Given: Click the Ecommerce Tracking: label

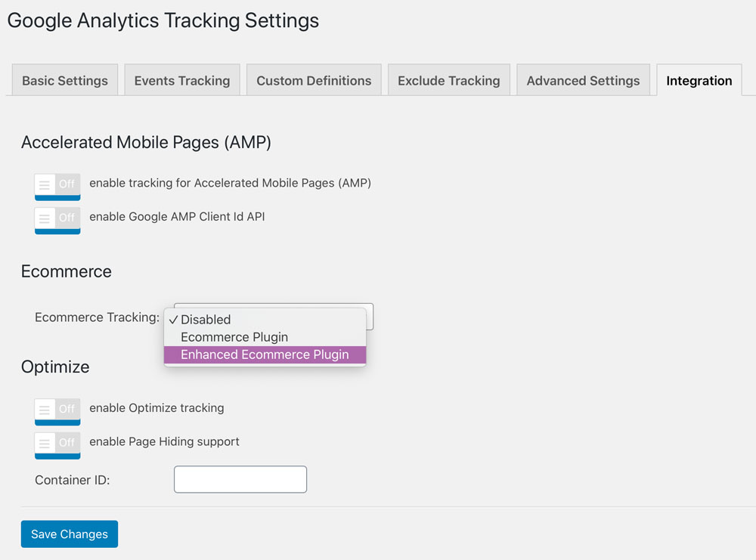Looking at the screenshot, I should pyautogui.click(x=97, y=317).
